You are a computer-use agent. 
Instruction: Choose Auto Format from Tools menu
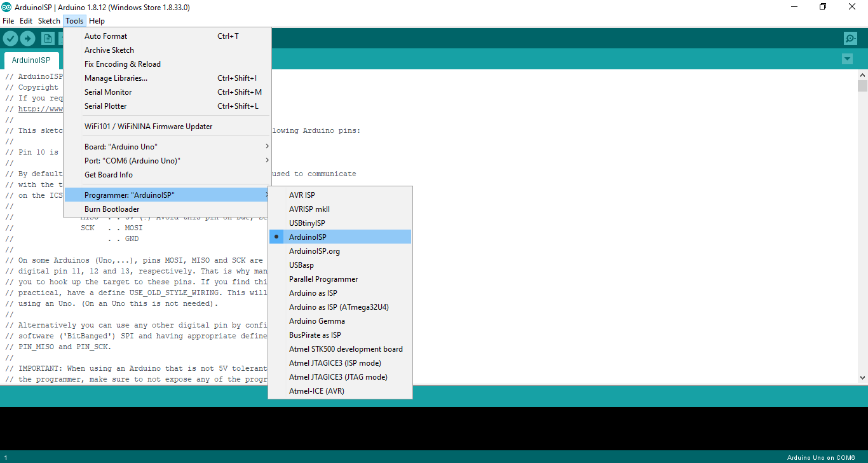(x=167, y=36)
